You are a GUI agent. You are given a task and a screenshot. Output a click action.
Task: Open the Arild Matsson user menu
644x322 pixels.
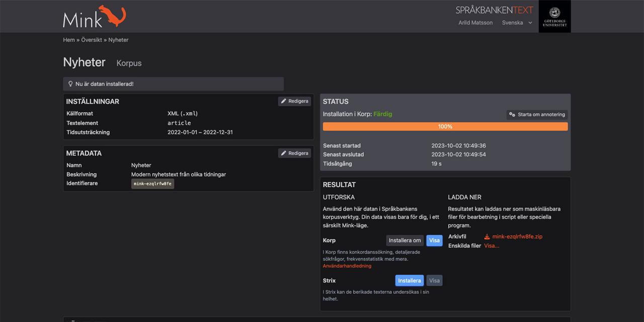tap(475, 23)
